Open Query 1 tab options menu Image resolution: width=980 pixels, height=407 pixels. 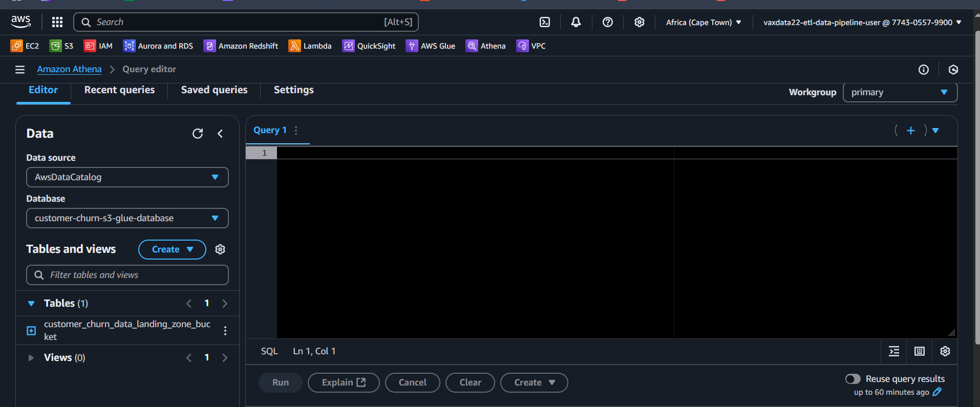click(x=296, y=131)
